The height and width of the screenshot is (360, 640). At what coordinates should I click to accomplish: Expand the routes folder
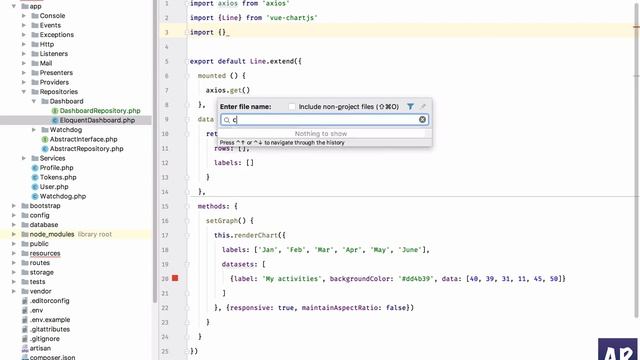click(14, 263)
